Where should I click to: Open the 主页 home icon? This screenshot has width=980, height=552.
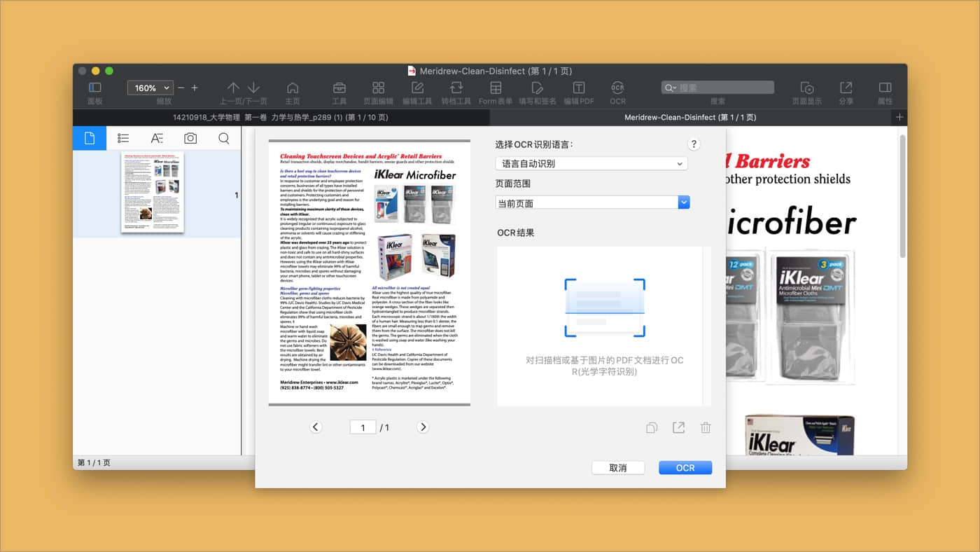[x=293, y=88]
